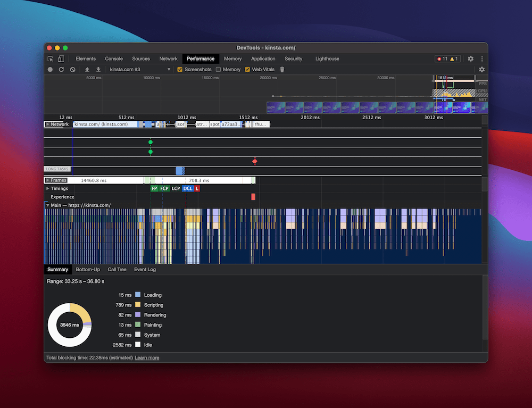Click the clear recordings icon
This screenshot has width=532, height=408.
[73, 69]
